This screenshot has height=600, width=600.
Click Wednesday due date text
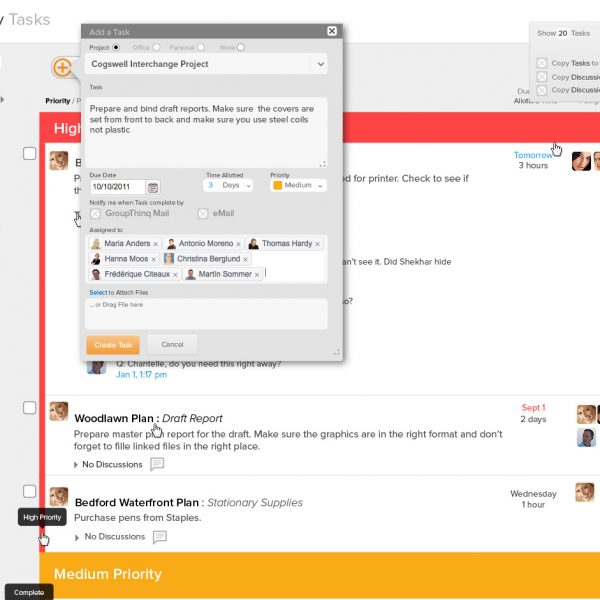click(x=533, y=494)
